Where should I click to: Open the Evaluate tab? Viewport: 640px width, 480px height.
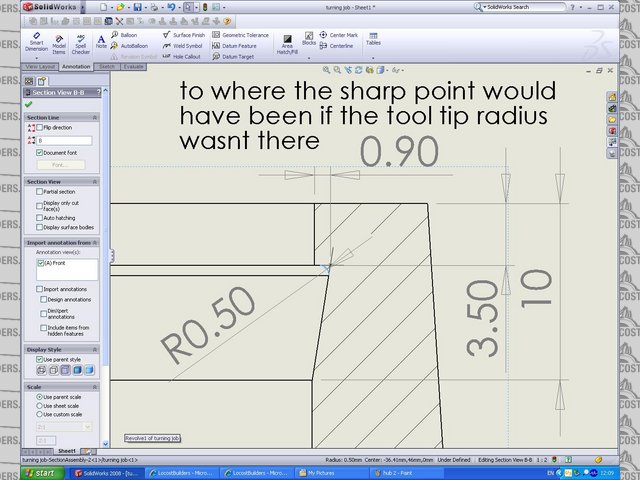(x=133, y=67)
